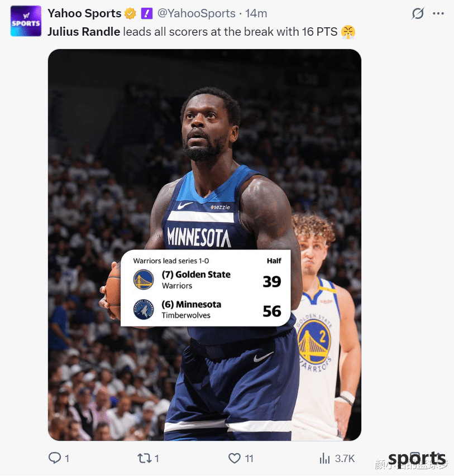
Task: Click the Golden State Warriors logo
Action: (144, 280)
